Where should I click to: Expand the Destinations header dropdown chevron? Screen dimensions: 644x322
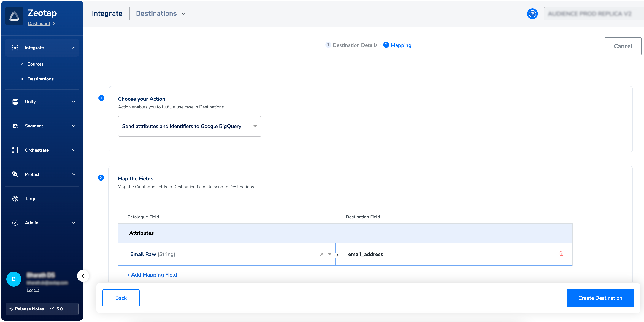click(x=183, y=14)
